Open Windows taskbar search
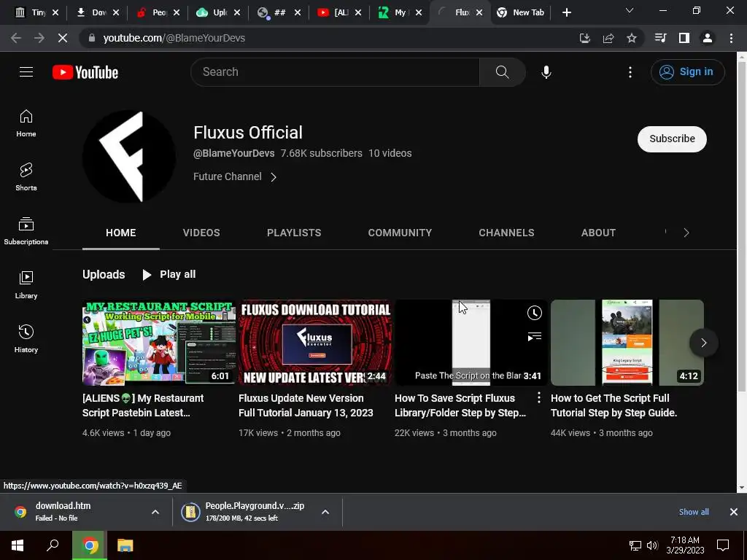The image size is (747, 560). tap(53, 545)
